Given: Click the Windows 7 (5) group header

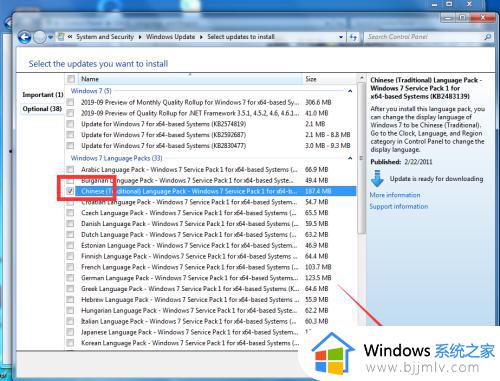Looking at the screenshot, I should (91, 91).
